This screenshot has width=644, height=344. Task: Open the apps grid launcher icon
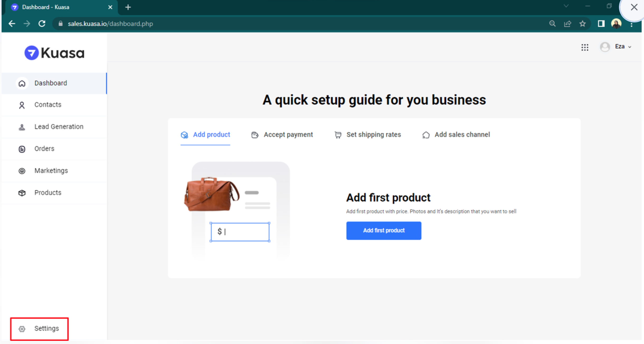pyautogui.click(x=585, y=47)
